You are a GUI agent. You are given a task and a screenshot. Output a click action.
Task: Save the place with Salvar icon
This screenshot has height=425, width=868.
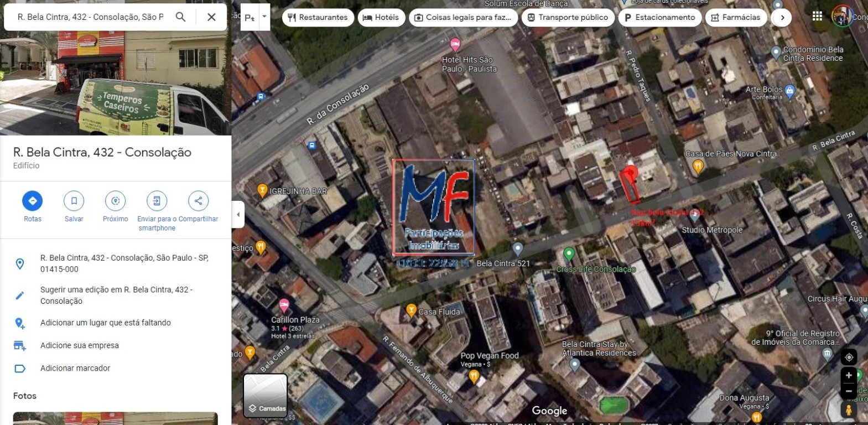coord(74,201)
